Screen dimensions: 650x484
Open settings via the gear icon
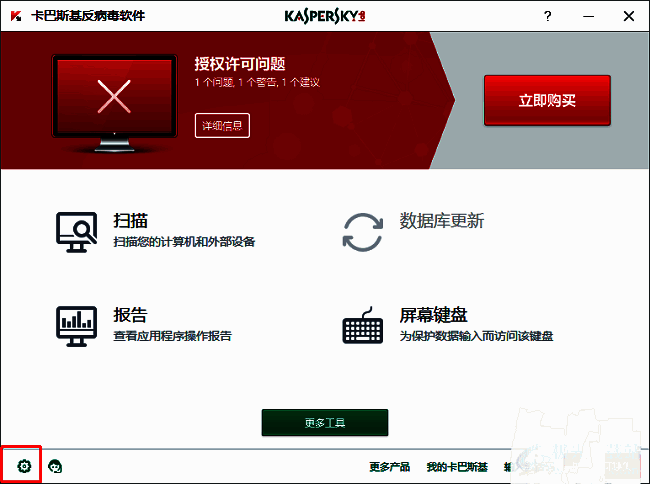pos(24,466)
